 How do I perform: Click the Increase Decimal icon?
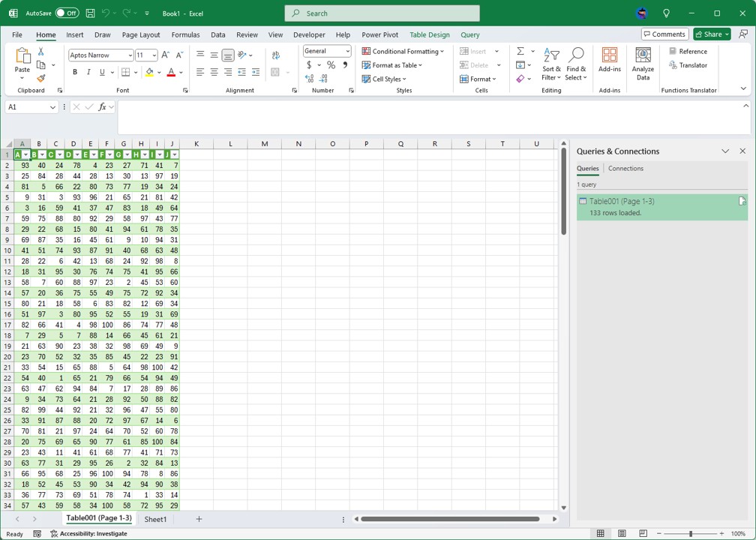[310, 79]
